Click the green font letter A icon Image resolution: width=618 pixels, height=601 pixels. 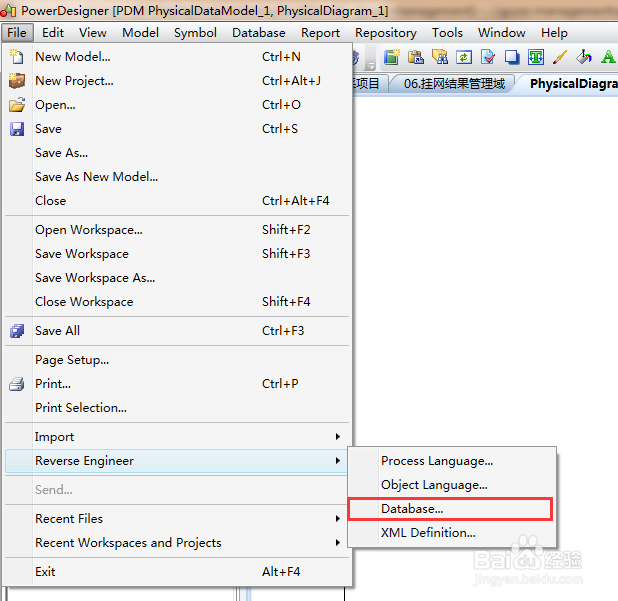(x=608, y=57)
